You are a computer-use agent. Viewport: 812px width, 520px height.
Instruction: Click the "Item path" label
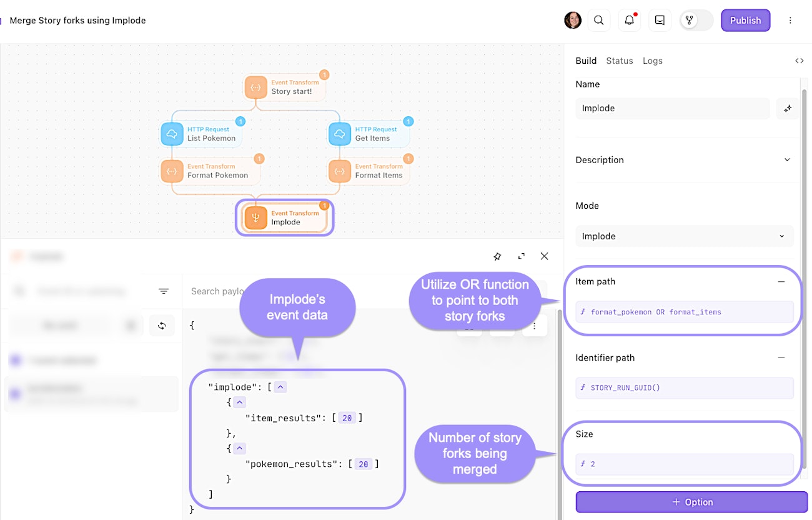[595, 282]
